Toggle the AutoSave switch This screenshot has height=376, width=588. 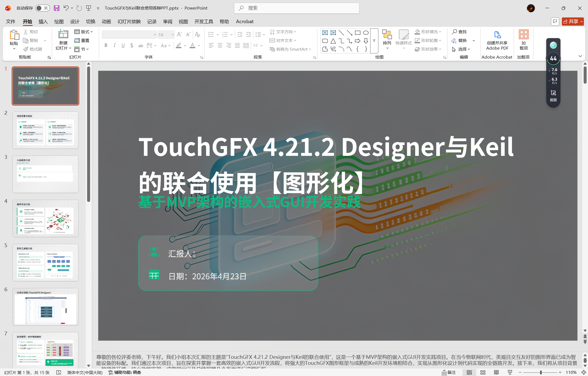point(42,8)
